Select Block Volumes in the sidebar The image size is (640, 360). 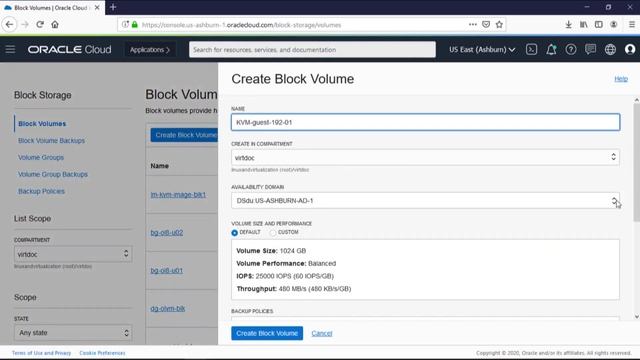42,123
